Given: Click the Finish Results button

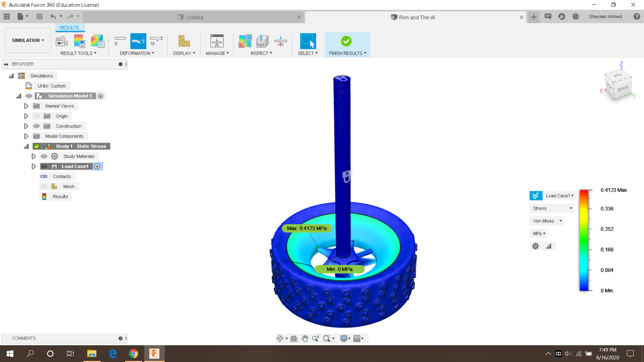Looking at the screenshot, I should click(x=346, y=41).
